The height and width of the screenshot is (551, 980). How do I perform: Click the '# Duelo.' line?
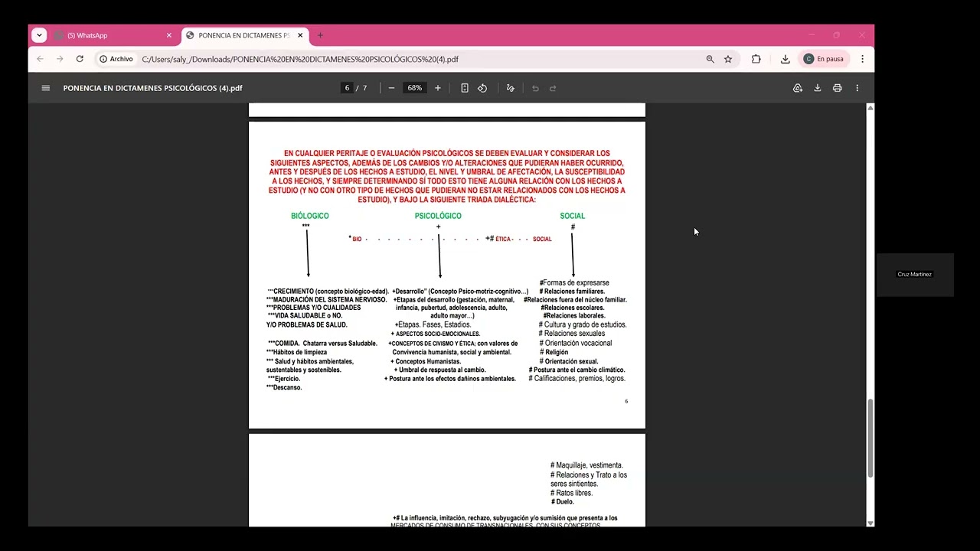pyautogui.click(x=562, y=502)
